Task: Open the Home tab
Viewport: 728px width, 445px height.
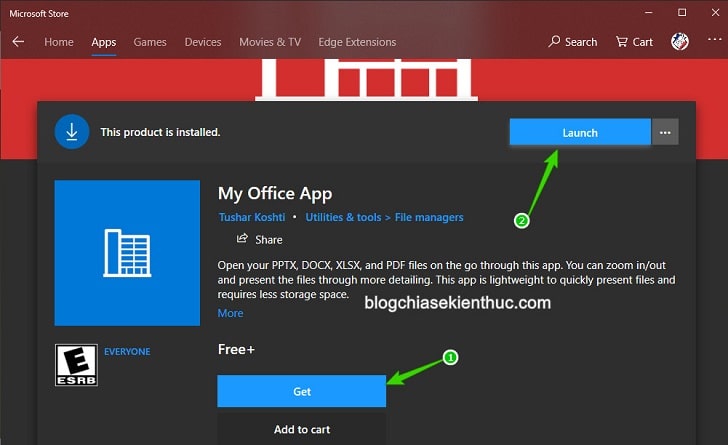Action: (x=59, y=42)
